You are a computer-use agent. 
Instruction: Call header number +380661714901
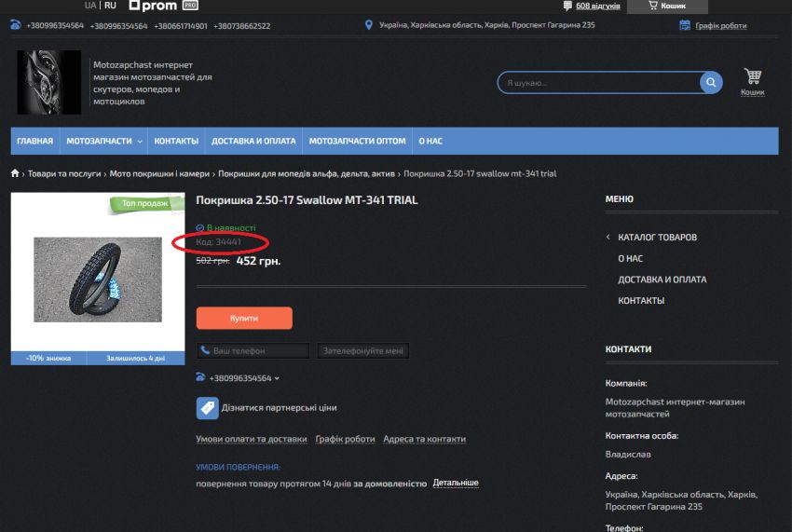[181, 26]
